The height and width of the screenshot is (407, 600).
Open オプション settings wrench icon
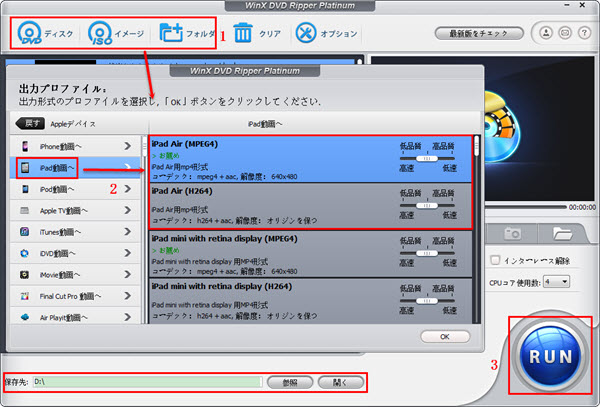tap(306, 33)
